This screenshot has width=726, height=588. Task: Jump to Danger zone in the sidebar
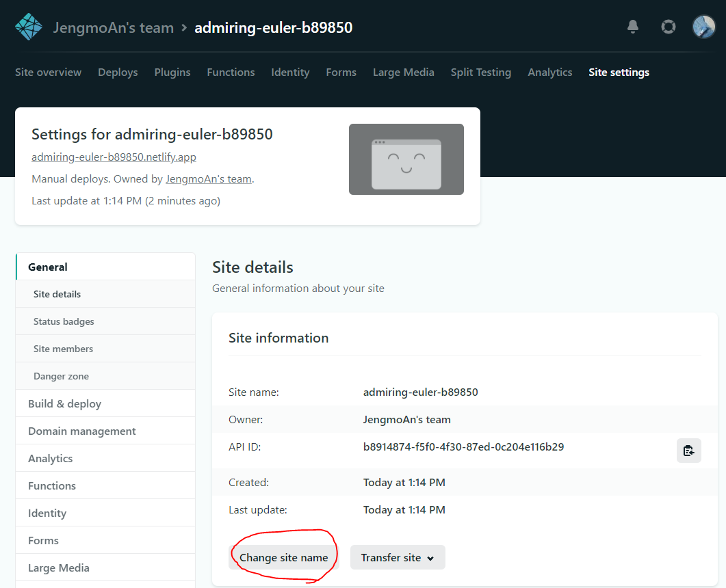click(105, 376)
